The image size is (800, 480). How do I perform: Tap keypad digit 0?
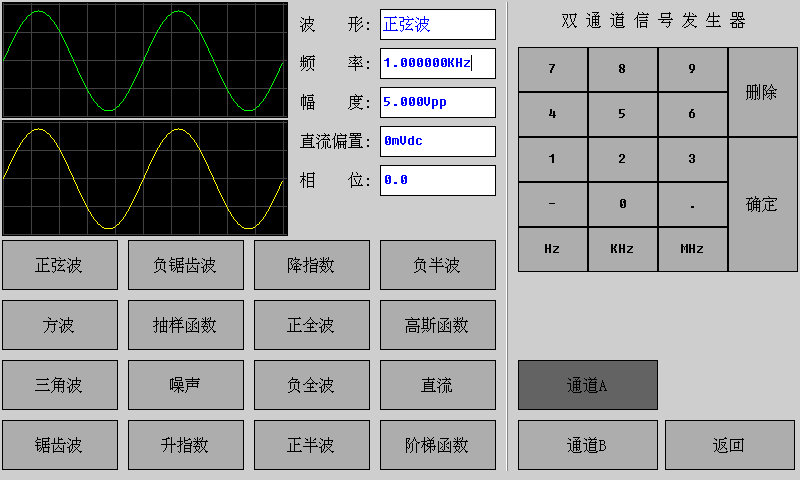click(622, 204)
